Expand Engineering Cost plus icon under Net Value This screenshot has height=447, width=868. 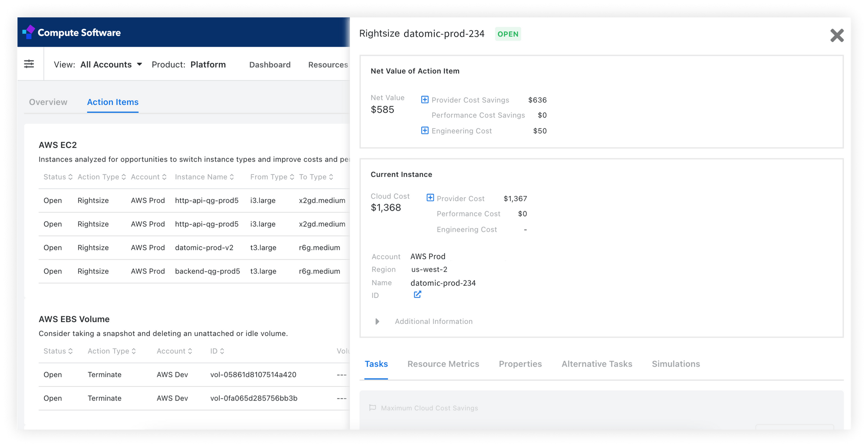click(425, 131)
